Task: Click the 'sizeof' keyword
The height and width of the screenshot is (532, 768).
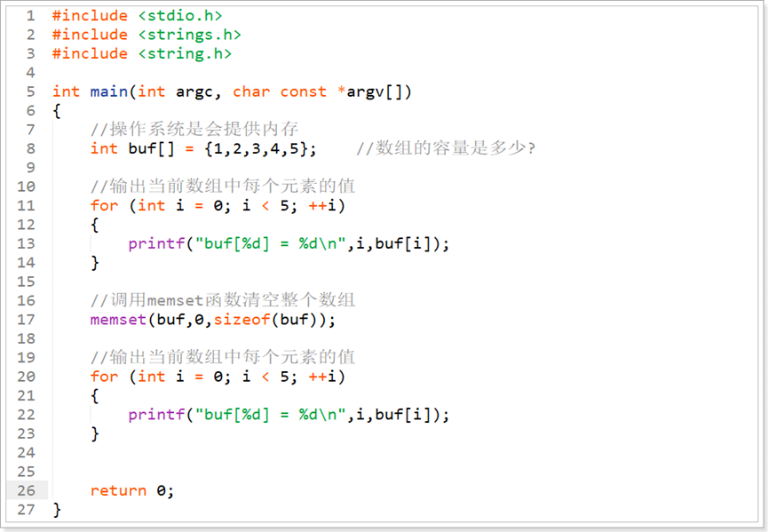Action: click(x=242, y=320)
